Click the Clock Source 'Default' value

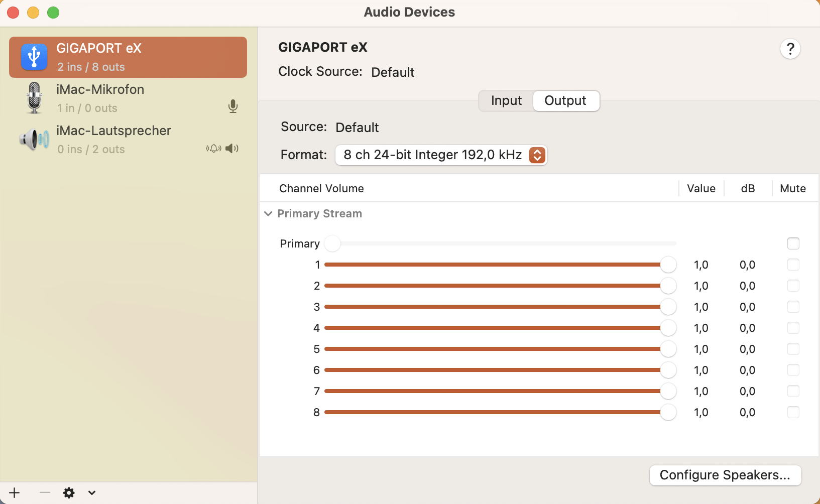tap(393, 72)
